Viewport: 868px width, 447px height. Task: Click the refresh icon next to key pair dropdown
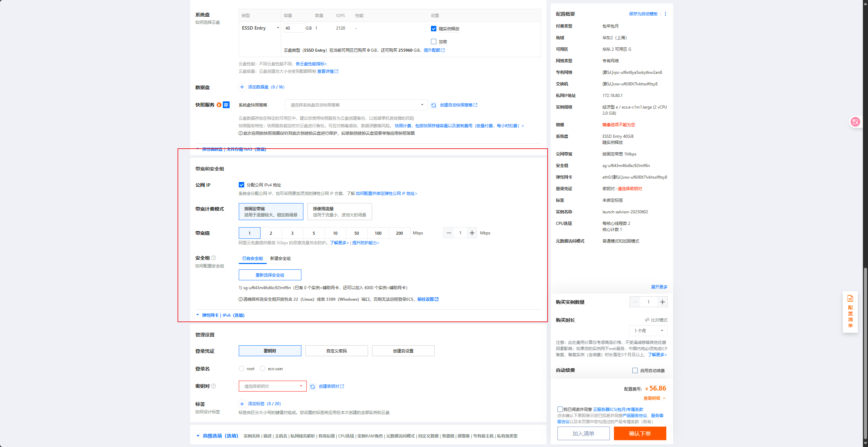[313, 387]
